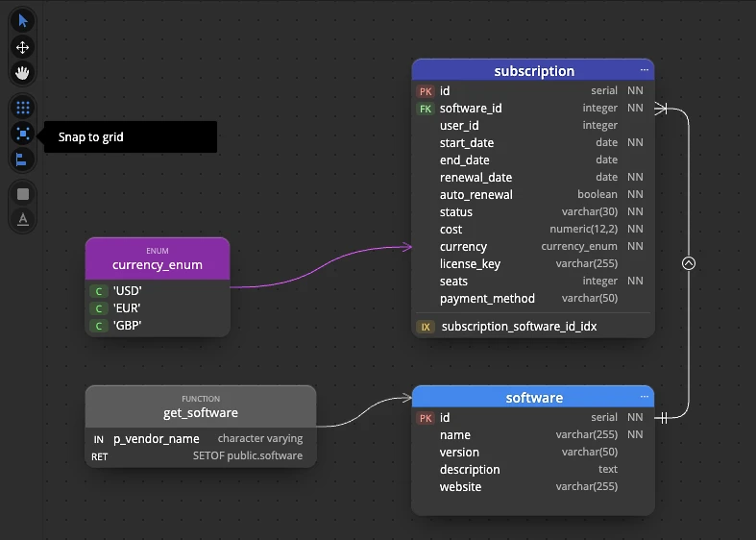This screenshot has width=756, height=540.
Task: Select the end_date column
Action: tap(533, 160)
